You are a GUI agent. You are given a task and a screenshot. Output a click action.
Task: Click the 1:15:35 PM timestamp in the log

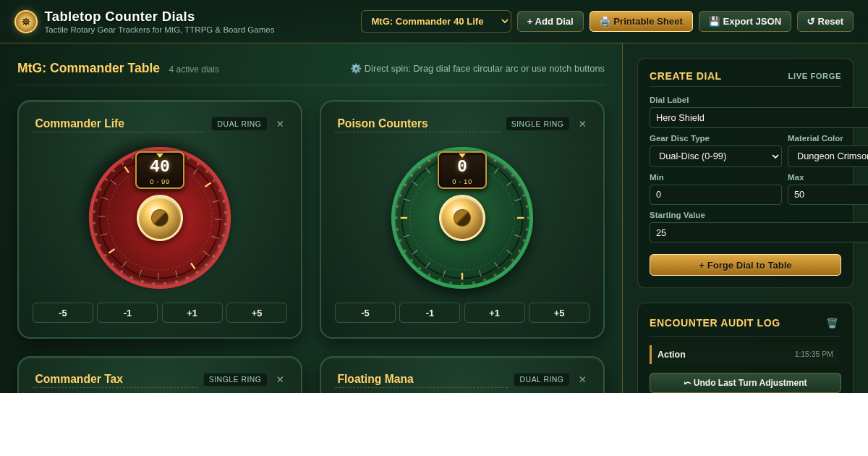coord(814,355)
